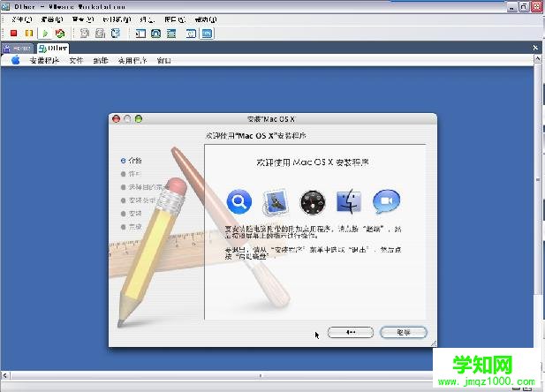Click the vertical scrollbar up arrow
545x392 pixels.
(x=537, y=59)
